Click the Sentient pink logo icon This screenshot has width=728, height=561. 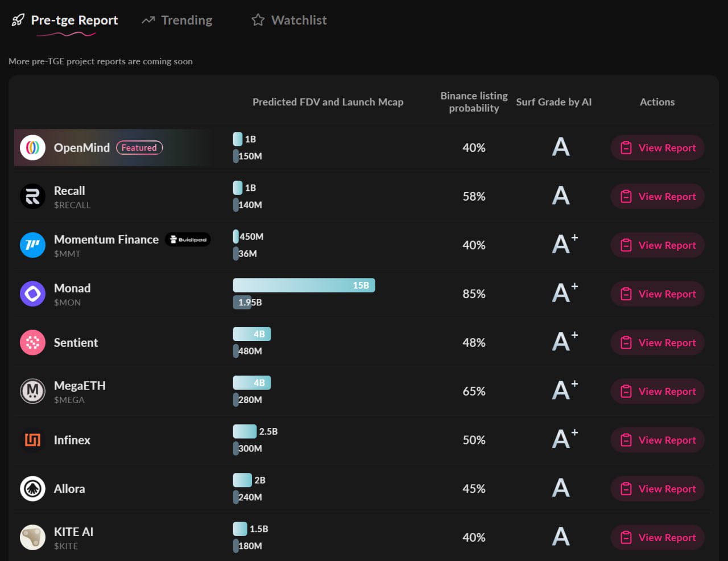[32, 343]
